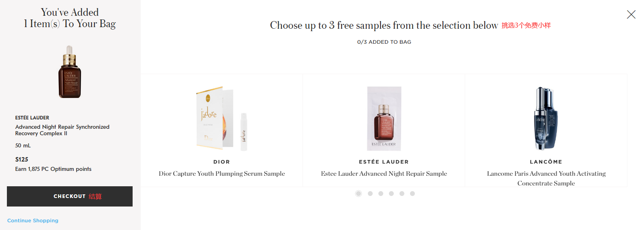Go to the fifth carousel page dot

(x=402, y=194)
